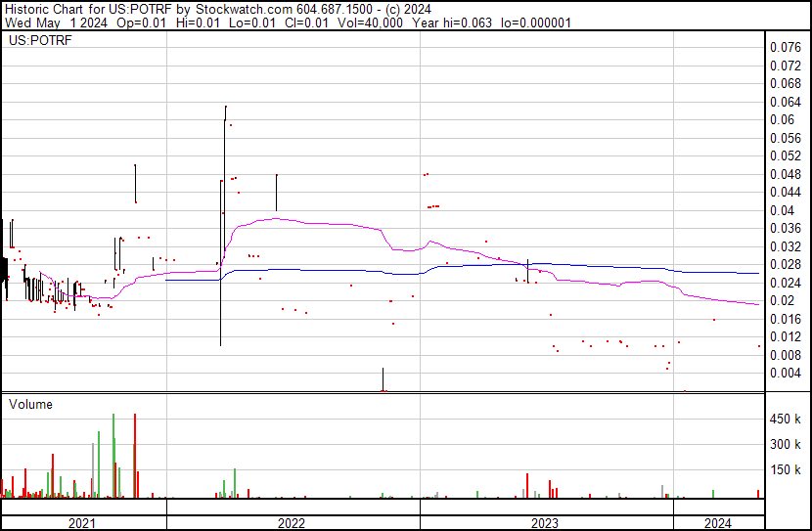Click the Lo=0.01 value in header
Viewport: 812px width, 531px height.
252,22
